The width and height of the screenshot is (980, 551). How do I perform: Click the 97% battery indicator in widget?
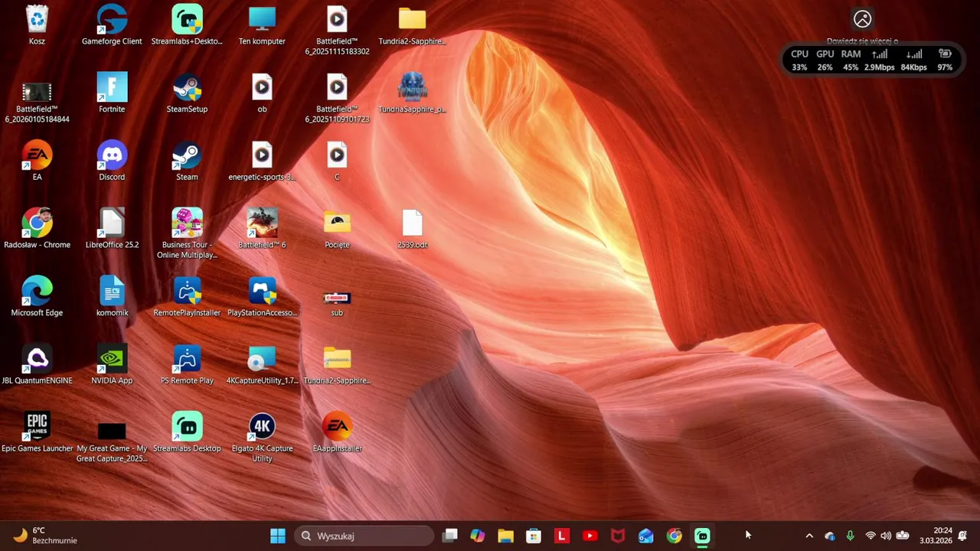coord(945,60)
